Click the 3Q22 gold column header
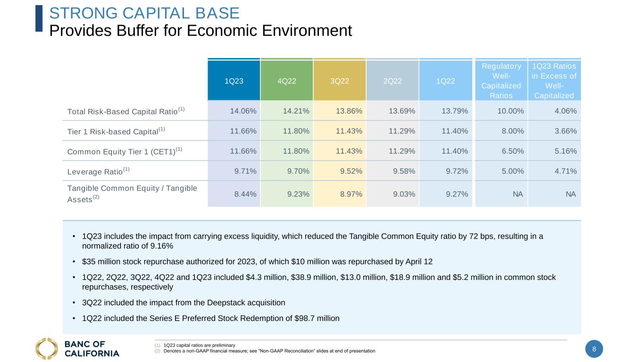Viewport: 644px width, 362px height. click(x=340, y=80)
